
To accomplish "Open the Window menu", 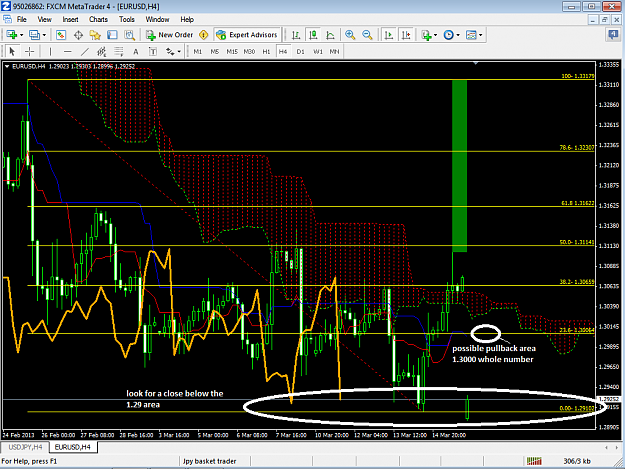I will pos(157,19).
